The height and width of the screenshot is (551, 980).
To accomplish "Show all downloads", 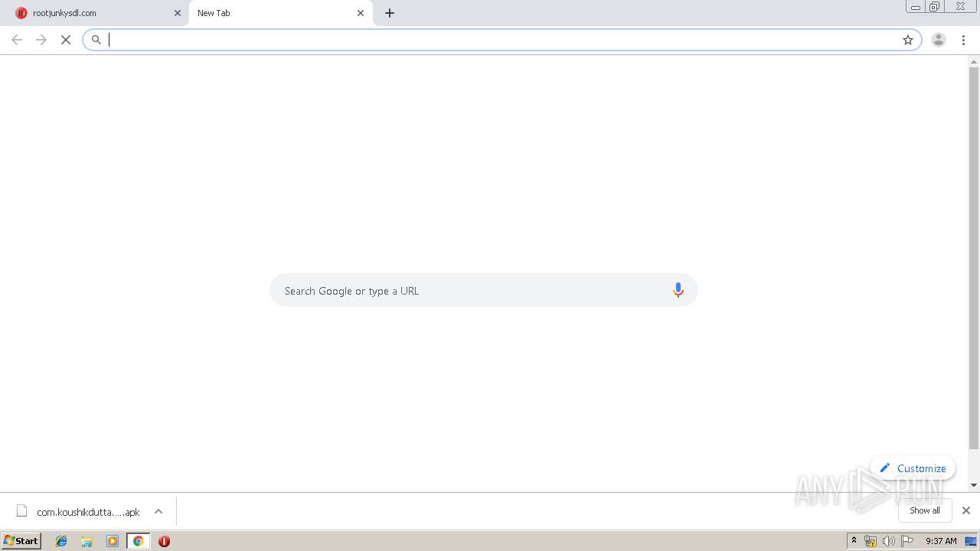I will point(924,510).
